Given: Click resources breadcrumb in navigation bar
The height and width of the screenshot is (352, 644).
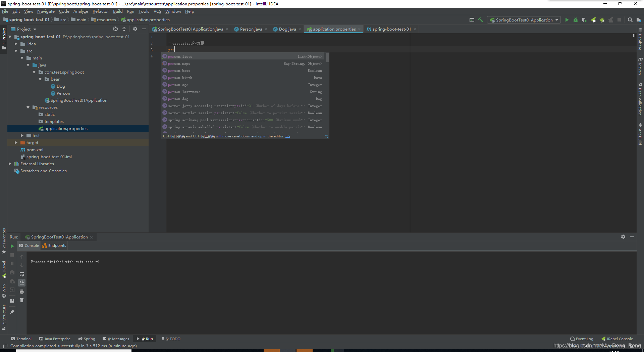Looking at the screenshot, I should [103, 20].
